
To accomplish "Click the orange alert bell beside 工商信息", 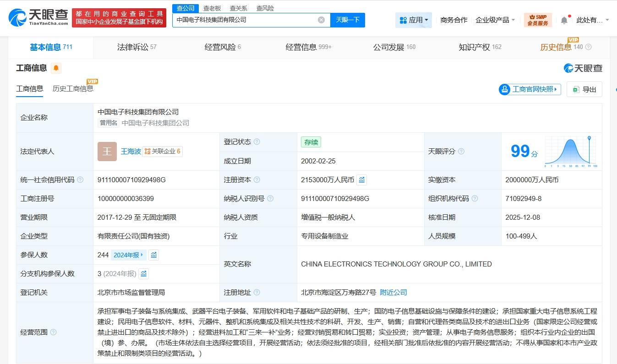I will [56, 68].
